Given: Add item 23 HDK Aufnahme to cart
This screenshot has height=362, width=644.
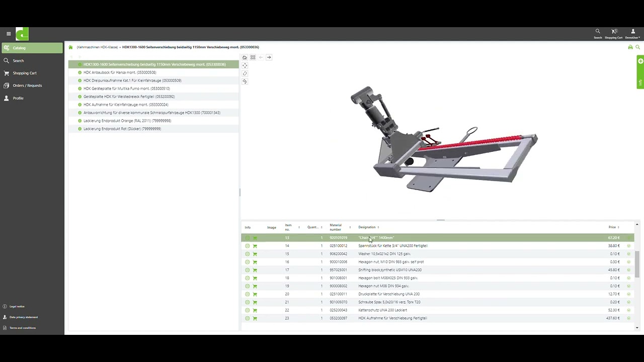Looking at the screenshot, I should click(x=255, y=318).
